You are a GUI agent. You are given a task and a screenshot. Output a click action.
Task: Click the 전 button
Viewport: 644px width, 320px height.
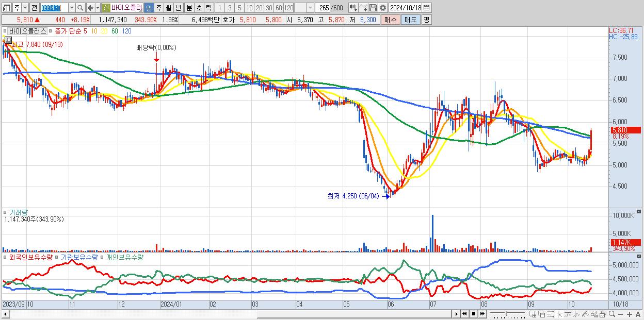pyautogui.click(x=34, y=8)
